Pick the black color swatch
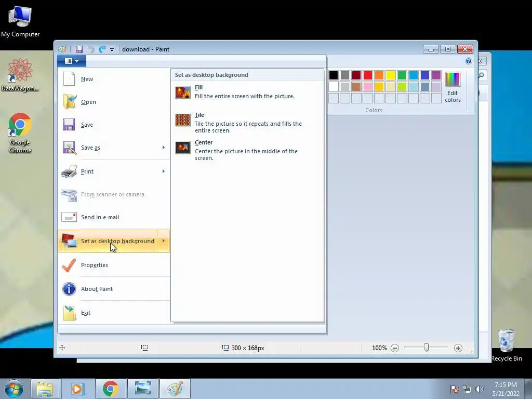The height and width of the screenshot is (399, 532). click(334, 75)
